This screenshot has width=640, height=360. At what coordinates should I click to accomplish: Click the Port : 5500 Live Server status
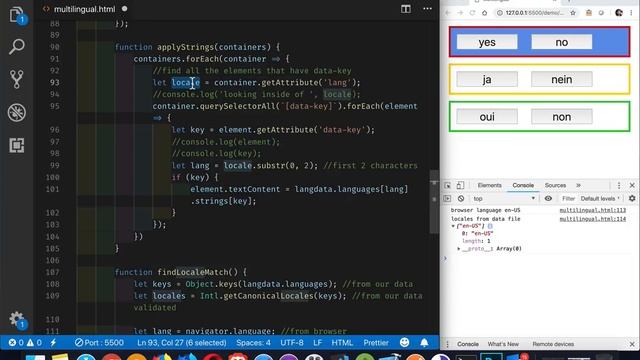click(99, 343)
